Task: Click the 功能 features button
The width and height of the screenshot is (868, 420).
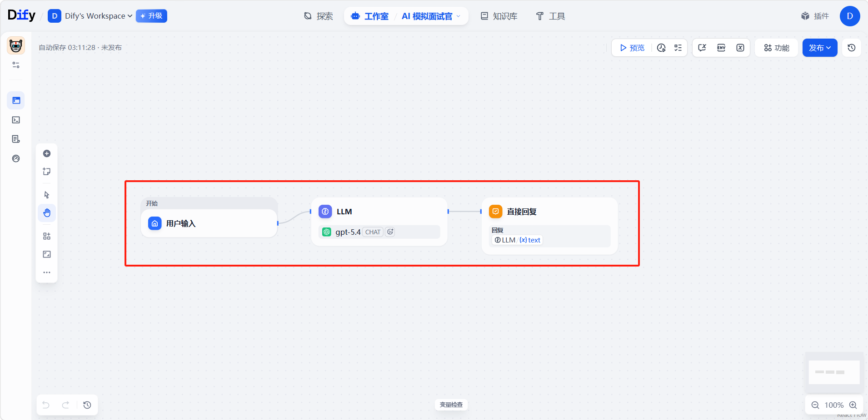Action: pyautogui.click(x=776, y=48)
